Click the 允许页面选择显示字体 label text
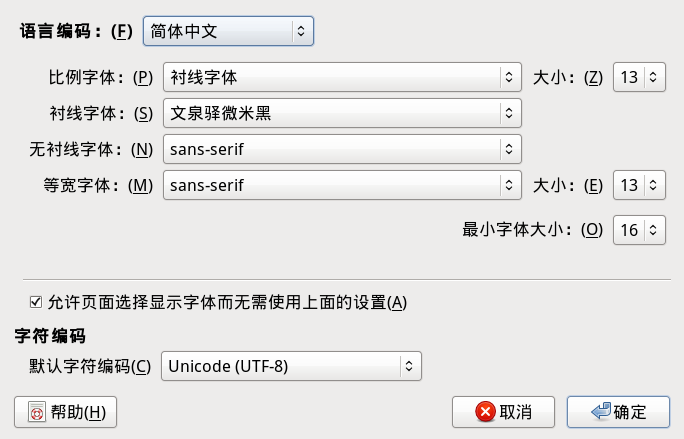This screenshot has width=684, height=439. click(x=227, y=302)
